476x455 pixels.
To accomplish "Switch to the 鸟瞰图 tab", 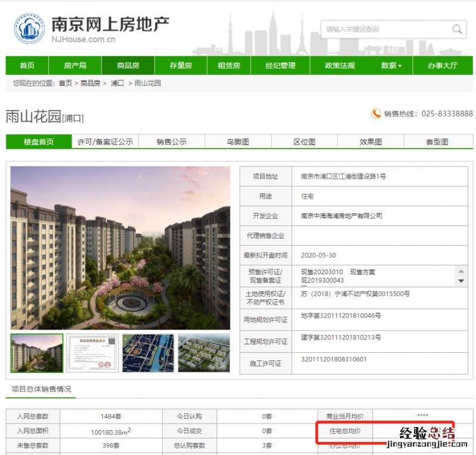I will tap(238, 142).
